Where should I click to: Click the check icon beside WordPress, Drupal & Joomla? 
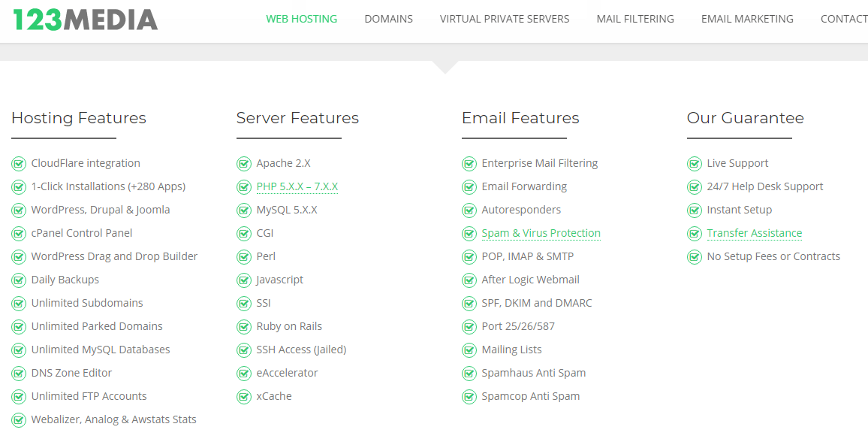pos(19,210)
